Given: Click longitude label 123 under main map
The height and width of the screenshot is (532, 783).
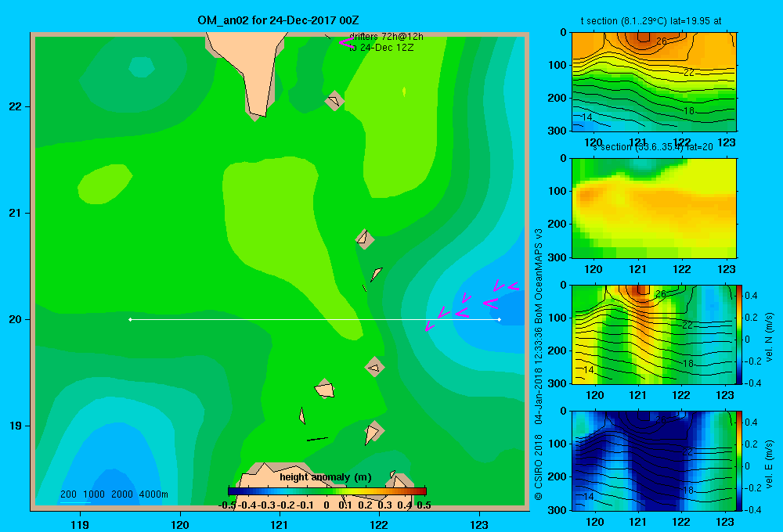Looking at the screenshot, I should tap(479, 525).
